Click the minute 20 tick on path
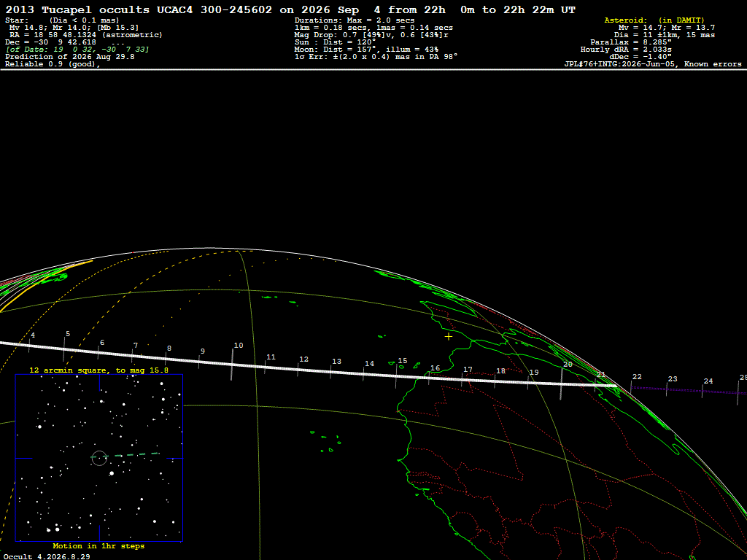The image size is (747, 560). pyautogui.click(x=561, y=384)
